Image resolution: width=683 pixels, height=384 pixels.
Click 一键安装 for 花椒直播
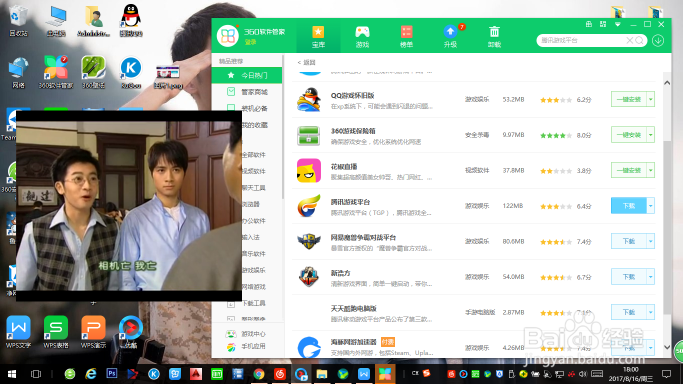coord(629,170)
